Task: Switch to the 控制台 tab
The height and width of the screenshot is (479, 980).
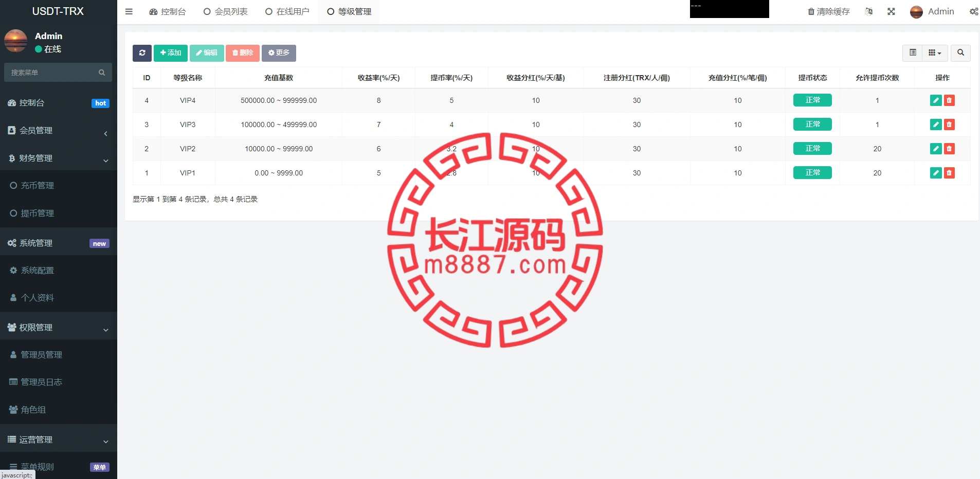Action: [x=168, y=11]
